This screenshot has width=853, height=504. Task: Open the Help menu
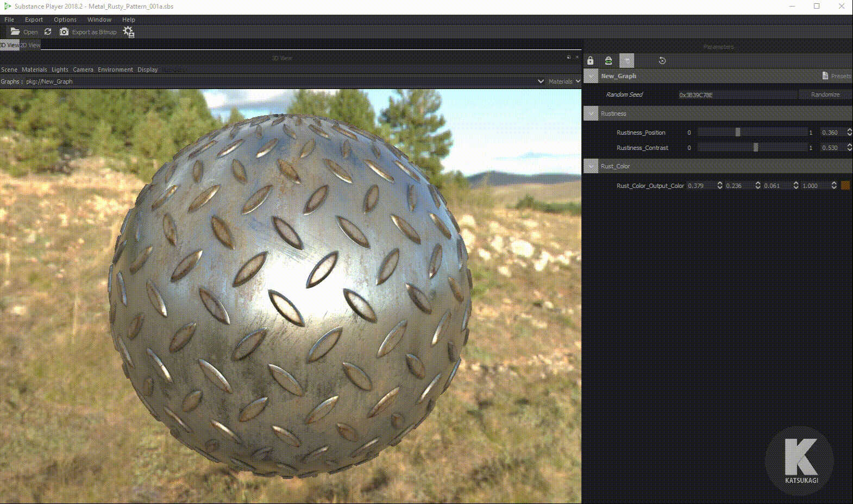[x=129, y=20]
